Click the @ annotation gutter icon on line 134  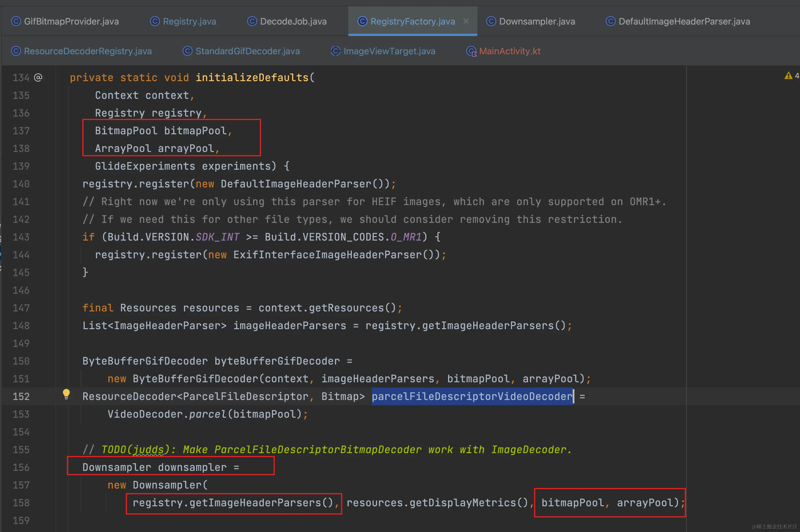pos(38,77)
